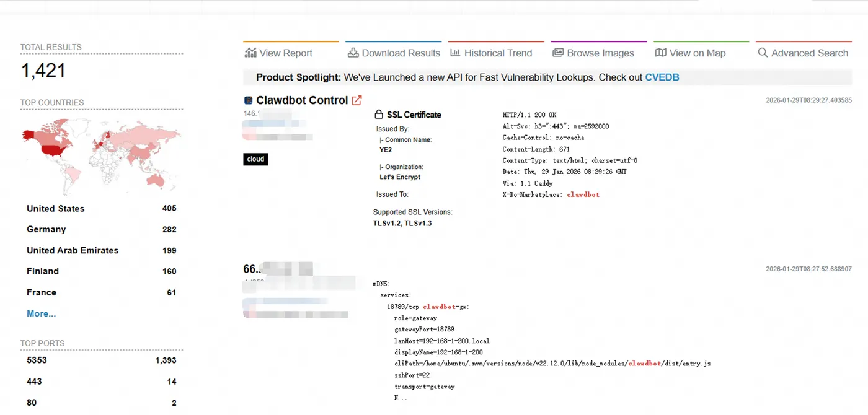Viewport: 868px width, 415px height.
Task: Filter by United Arab Emirates
Action: 73,250
